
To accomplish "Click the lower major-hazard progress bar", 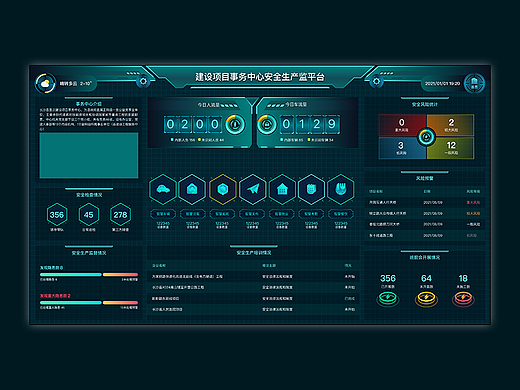I will [89, 303].
